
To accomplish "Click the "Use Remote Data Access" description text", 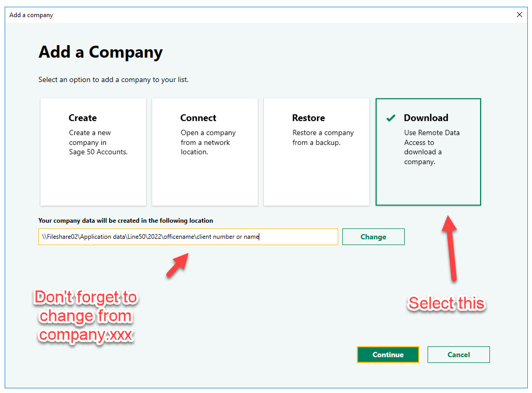I will [431, 147].
